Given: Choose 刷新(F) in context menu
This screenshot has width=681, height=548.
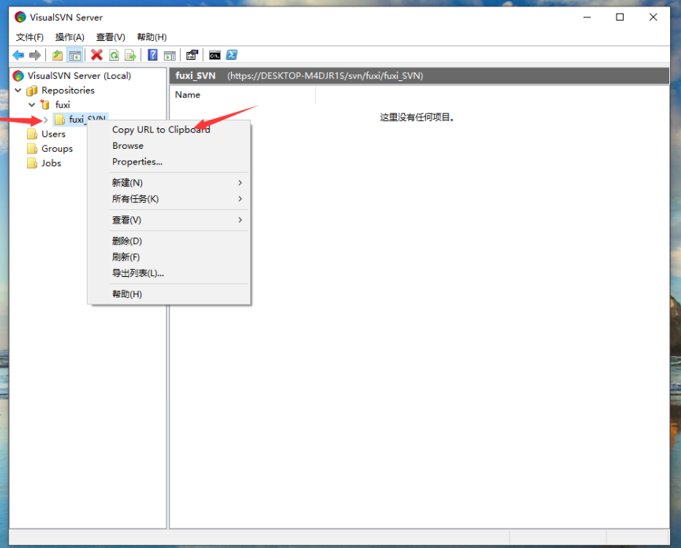Looking at the screenshot, I should [x=169, y=257].
